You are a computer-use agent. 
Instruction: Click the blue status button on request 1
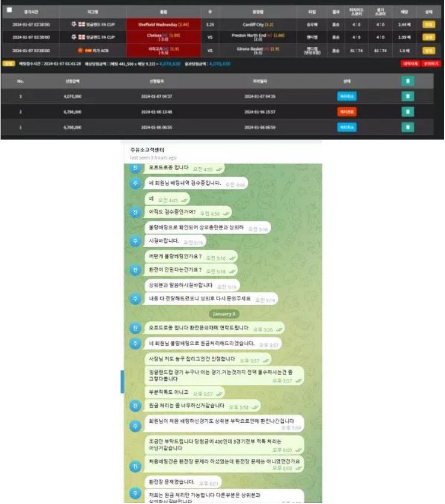347,127
